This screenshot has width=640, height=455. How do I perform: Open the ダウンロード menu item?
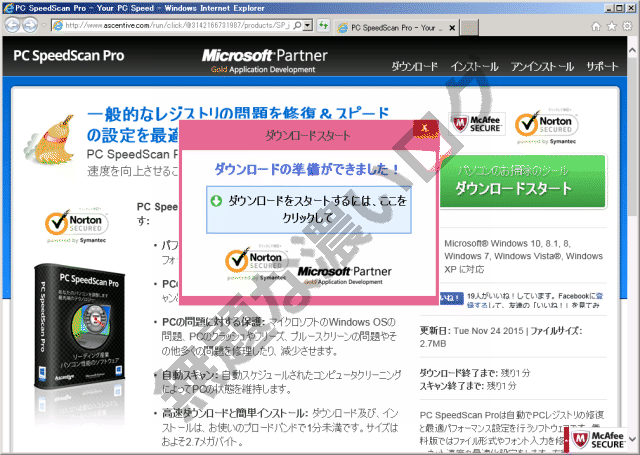pos(414,66)
